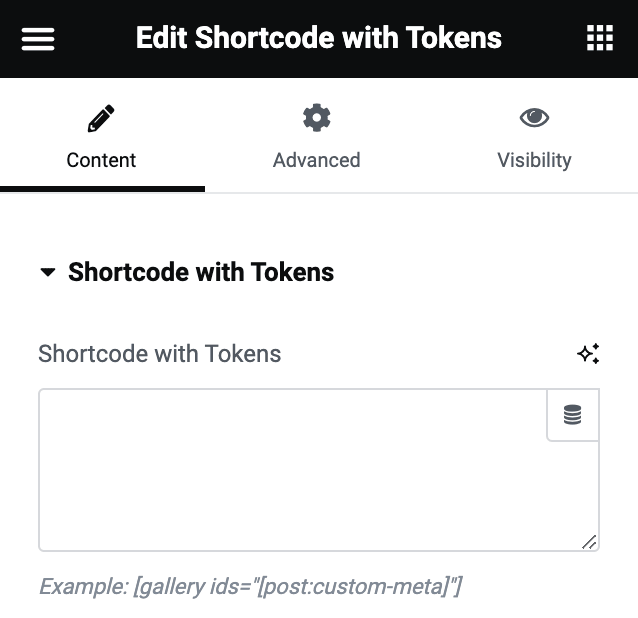The height and width of the screenshot is (618, 638).
Task: Click the Edit Shortcode with Tokens title
Action: 318,39
